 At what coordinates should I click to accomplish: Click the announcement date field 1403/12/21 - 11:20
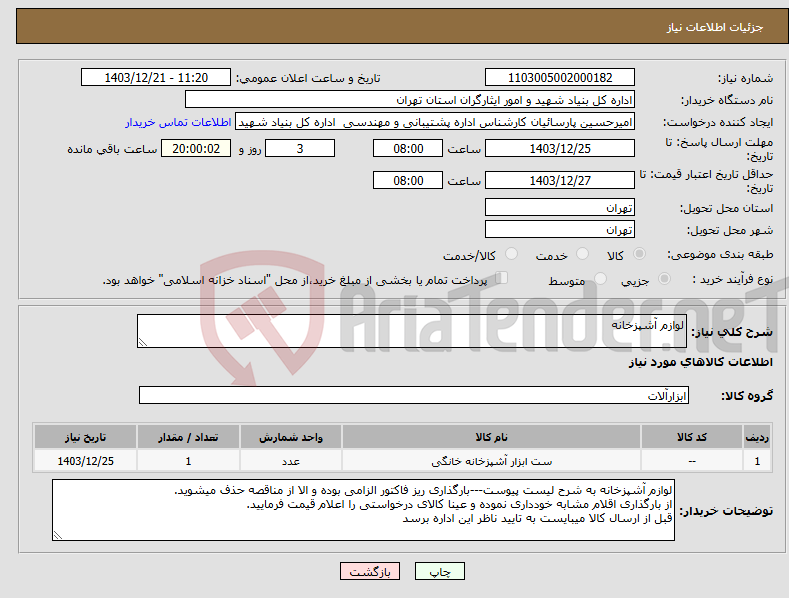tap(156, 78)
